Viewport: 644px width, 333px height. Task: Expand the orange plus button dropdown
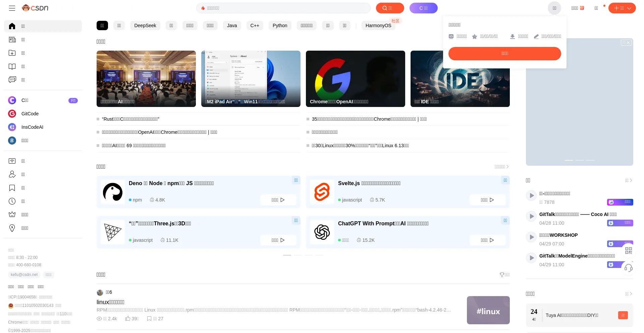tap(622, 8)
